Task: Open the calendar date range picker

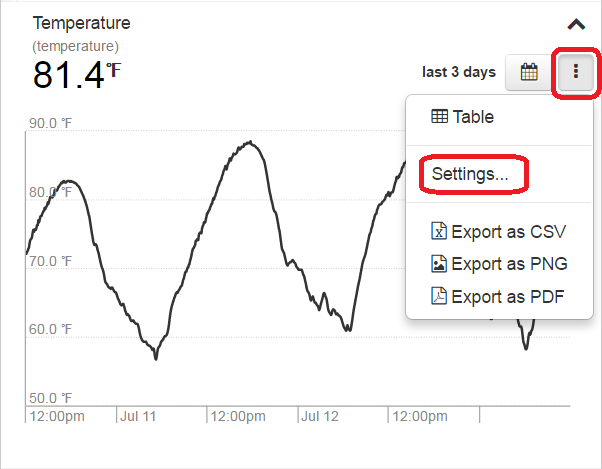Action: coord(529,73)
